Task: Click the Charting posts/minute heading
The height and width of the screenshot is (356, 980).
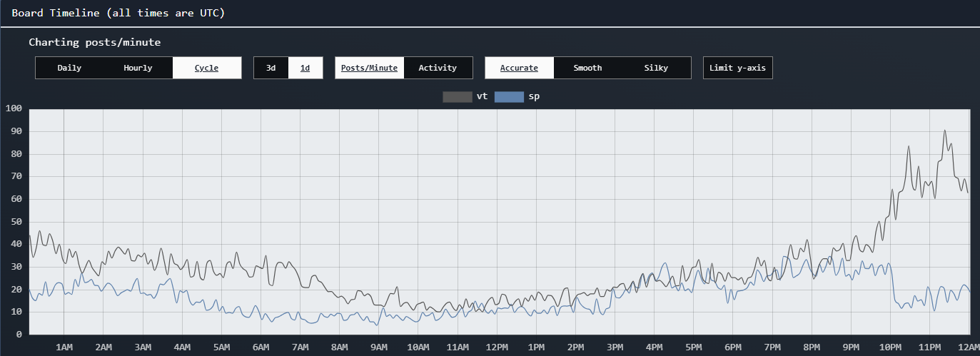Action: coord(95,42)
